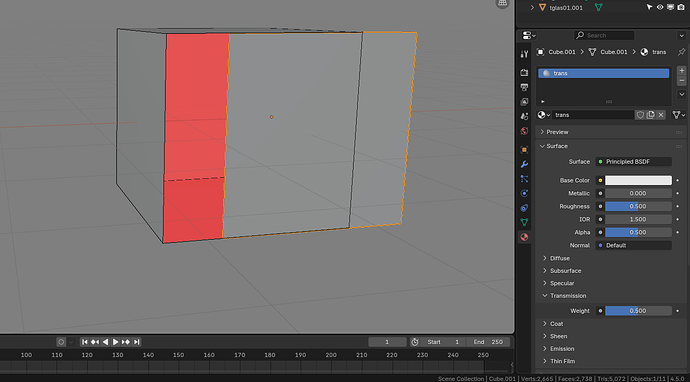The width and height of the screenshot is (690, 382).
Task: Open the Physics properties tab
Action: 524,193
